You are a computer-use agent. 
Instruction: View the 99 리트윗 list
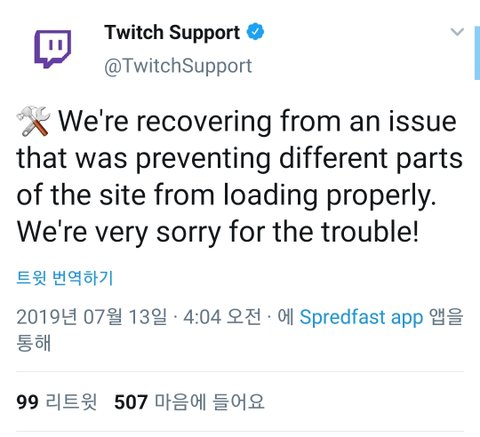(x=57, y=401)
